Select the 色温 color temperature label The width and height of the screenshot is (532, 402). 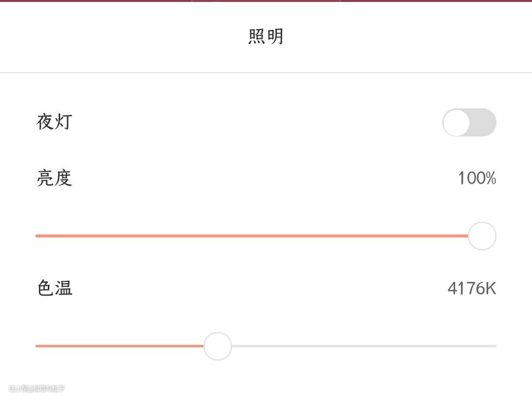tap(55, 288)
